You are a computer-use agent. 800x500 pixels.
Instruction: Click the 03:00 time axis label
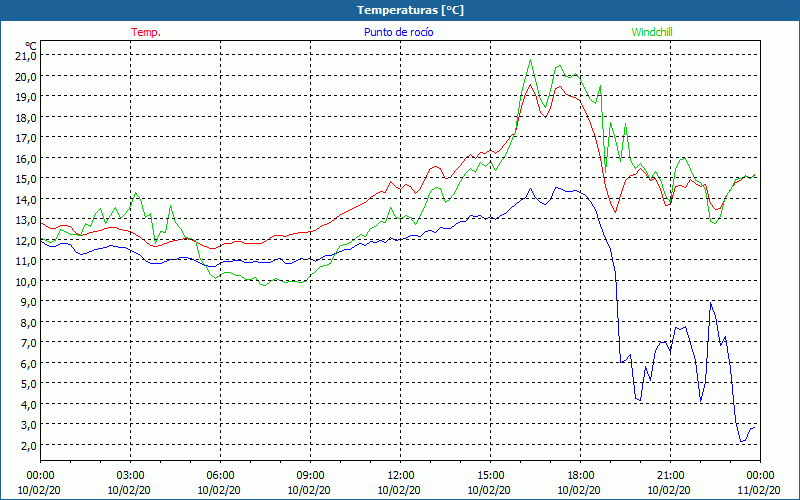pyautogui.click(x=131, y=476)
